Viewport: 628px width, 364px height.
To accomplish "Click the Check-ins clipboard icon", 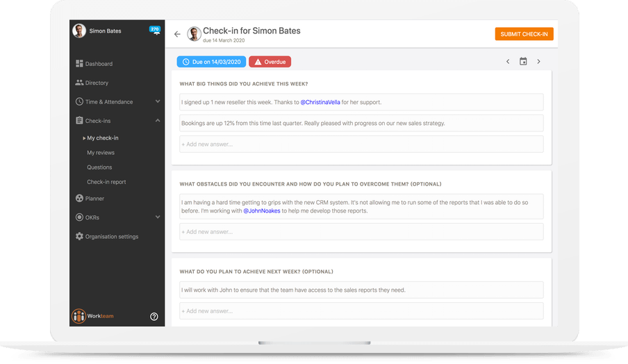I will pos(79,121).
